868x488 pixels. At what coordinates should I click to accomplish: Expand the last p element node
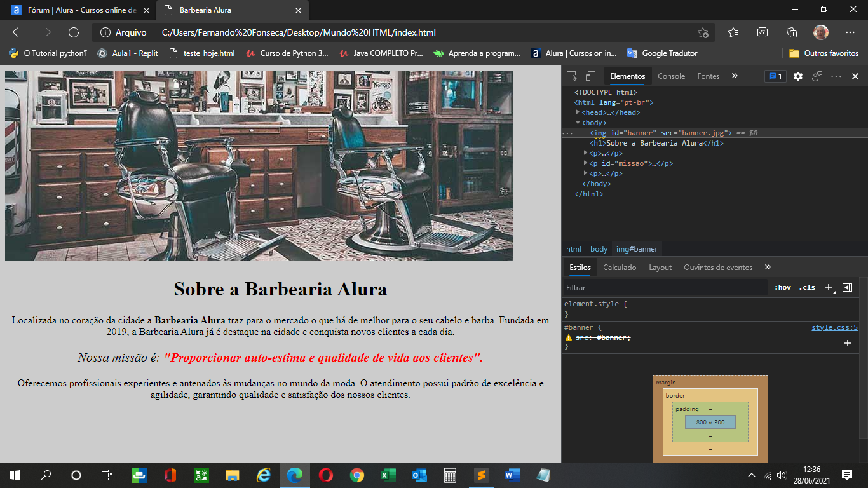586,173
